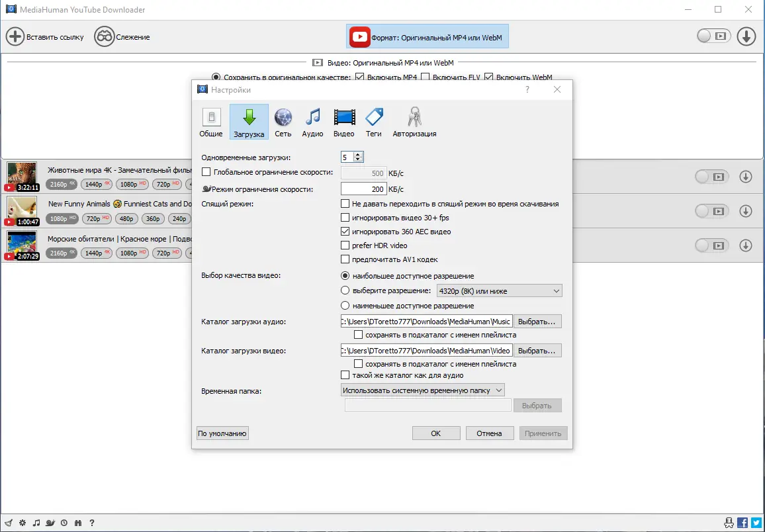
Task: Select наибольшее доступное разрешение radio
Action: tap(345, 275)
